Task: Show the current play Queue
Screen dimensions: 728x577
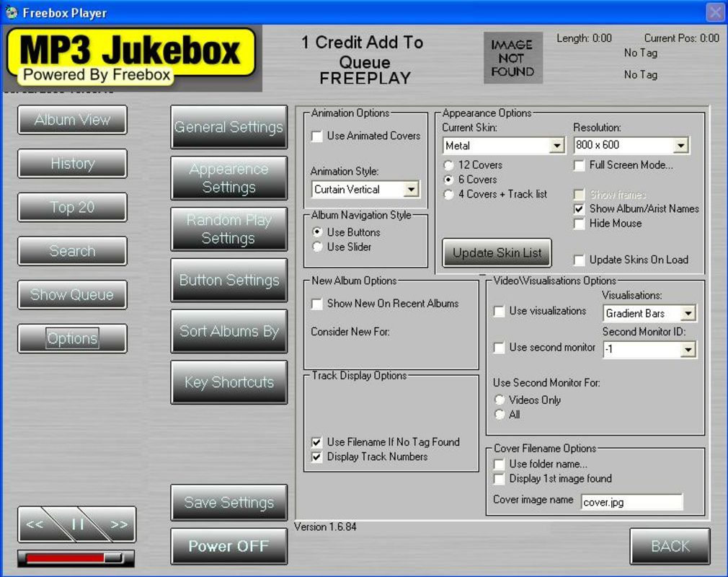Action: [x=72, y=294]
